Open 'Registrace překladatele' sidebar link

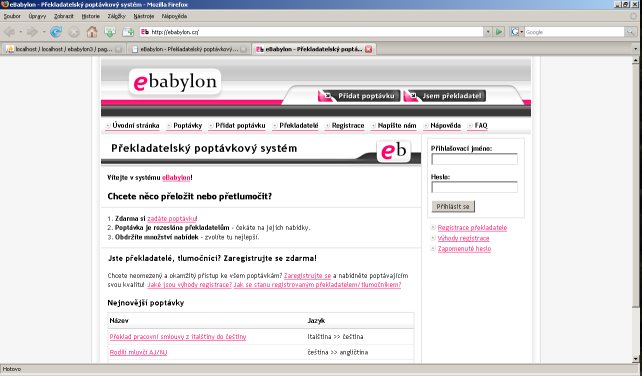pyautogui.click(x=472, y=228)
